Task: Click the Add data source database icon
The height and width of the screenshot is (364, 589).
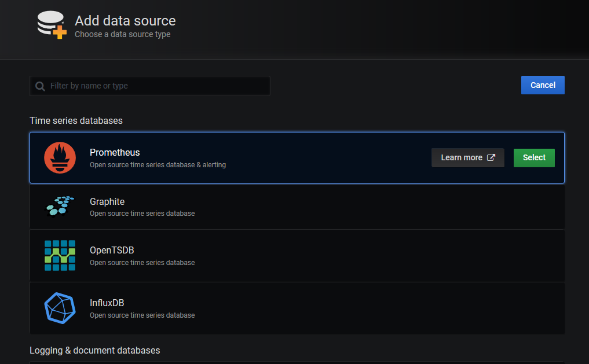Action: click(x=52, y=25)
